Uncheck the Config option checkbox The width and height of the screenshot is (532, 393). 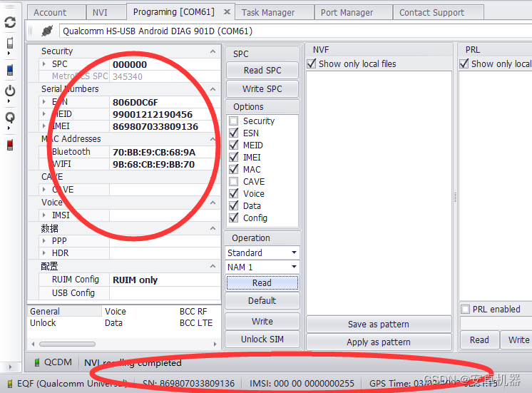click(234, 218)
